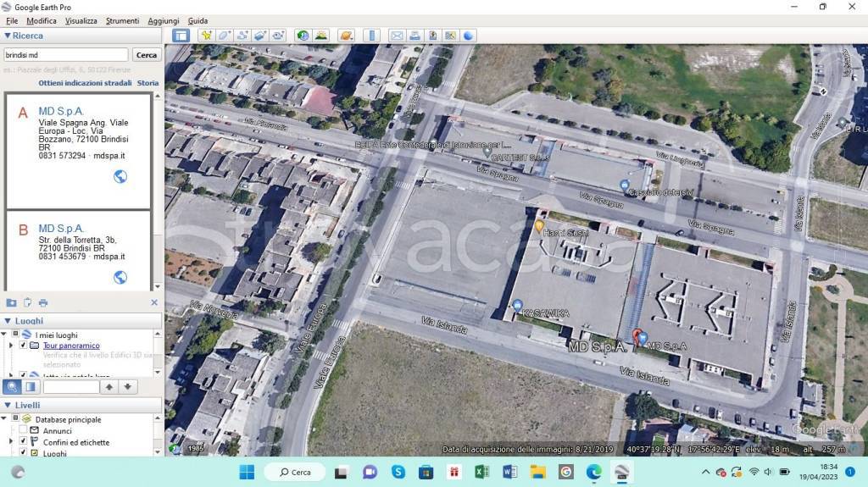The image size is (868, 487).
Task: Toggle the Tour panoramico checkbox
Action: click(x=23, y=346)
